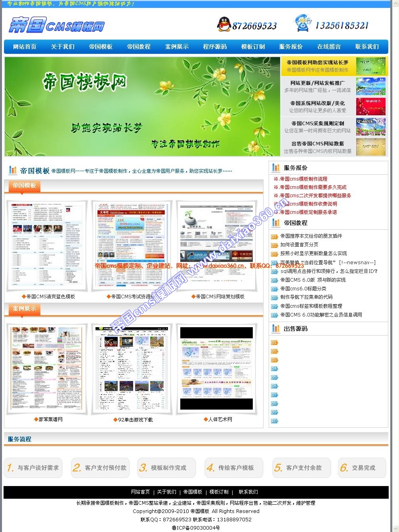Open the 帝国CMS清爽蓝色模板 preview thumbnail
This screenshot has height=532, width=399.
47,246
